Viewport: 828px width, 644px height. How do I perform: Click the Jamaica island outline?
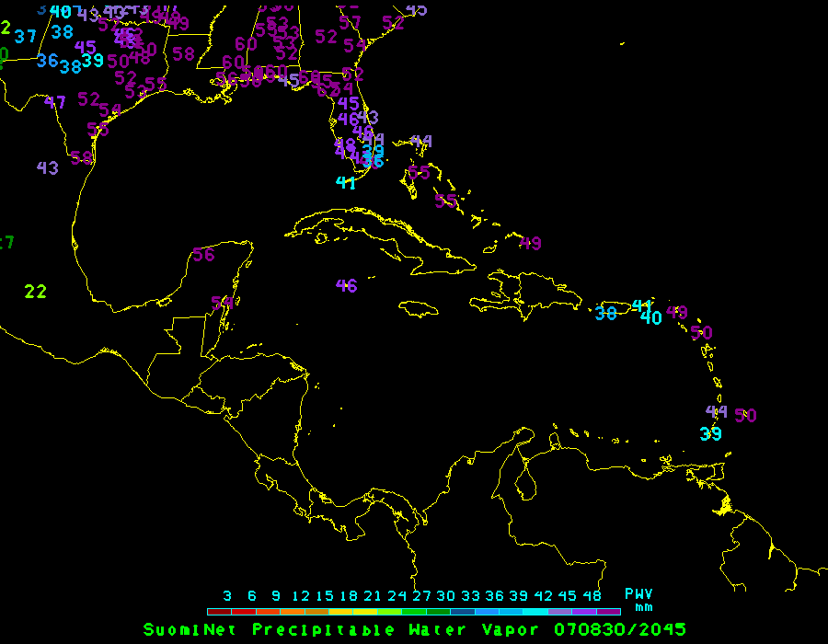[x=420, y=308]
